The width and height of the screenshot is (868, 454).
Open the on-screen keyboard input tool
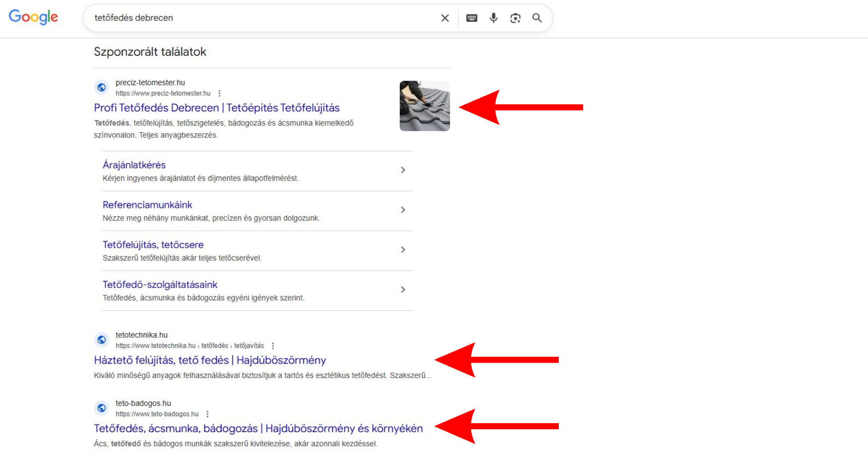click(x=472, y=18)
